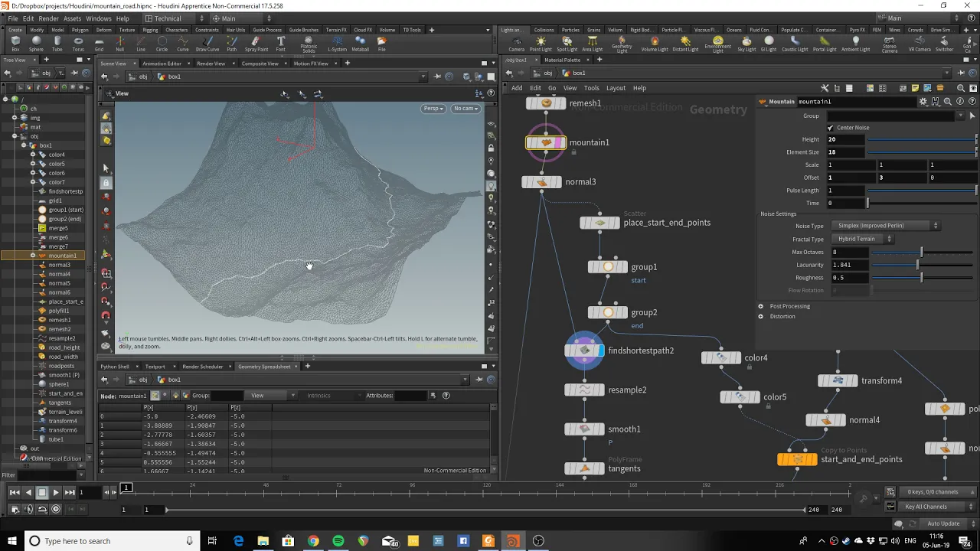Add a VR Camera from shelf
Viewport: 980px width, 551px height.
point(919,44)
